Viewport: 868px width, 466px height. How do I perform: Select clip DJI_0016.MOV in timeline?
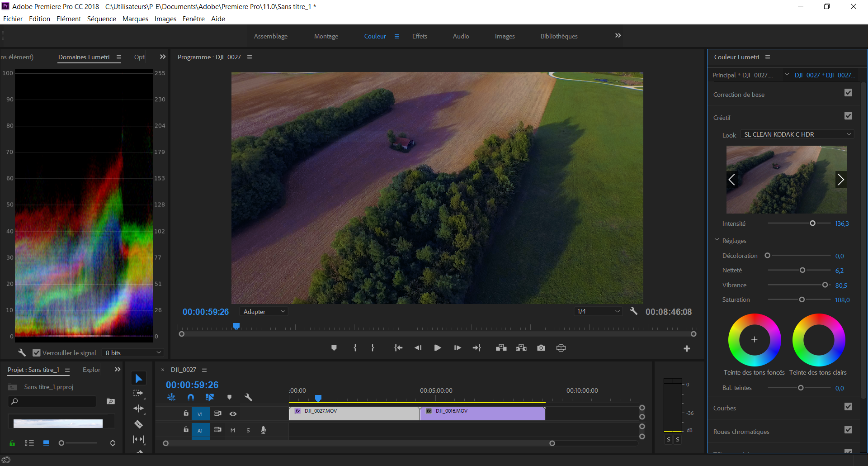(x=482, y=414)
